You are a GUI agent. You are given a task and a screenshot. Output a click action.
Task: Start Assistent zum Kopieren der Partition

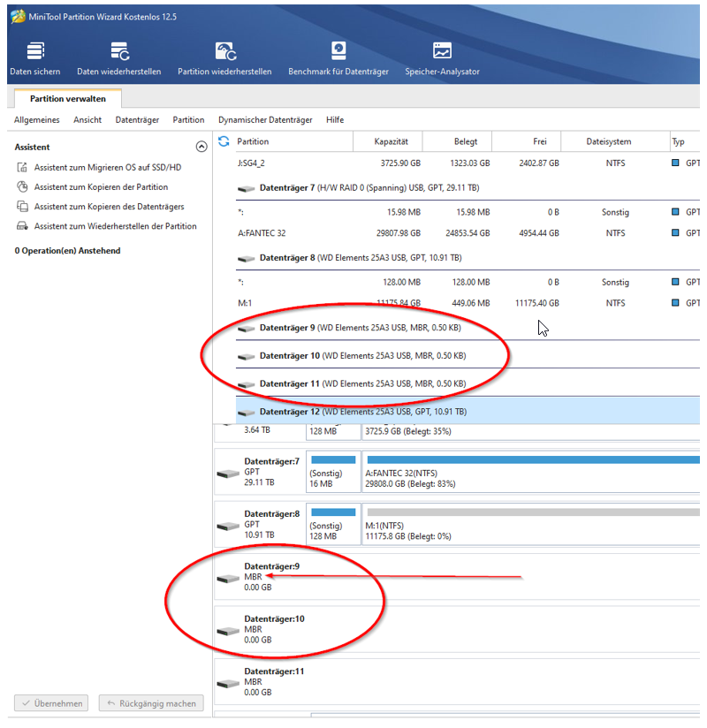coord(102,186)
